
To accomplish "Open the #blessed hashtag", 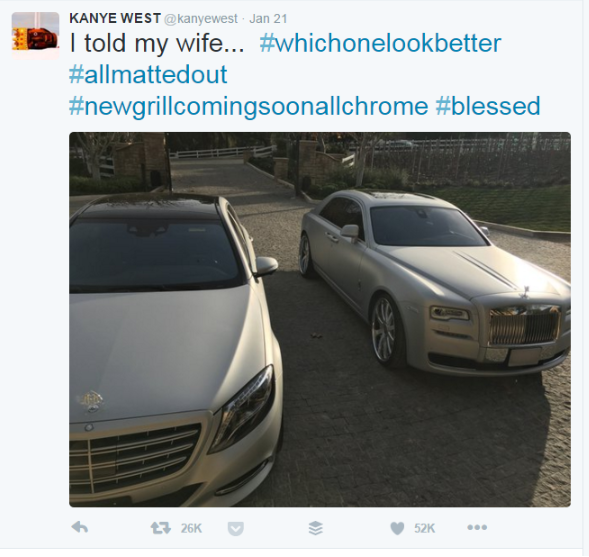I will [x=488, y=106].
